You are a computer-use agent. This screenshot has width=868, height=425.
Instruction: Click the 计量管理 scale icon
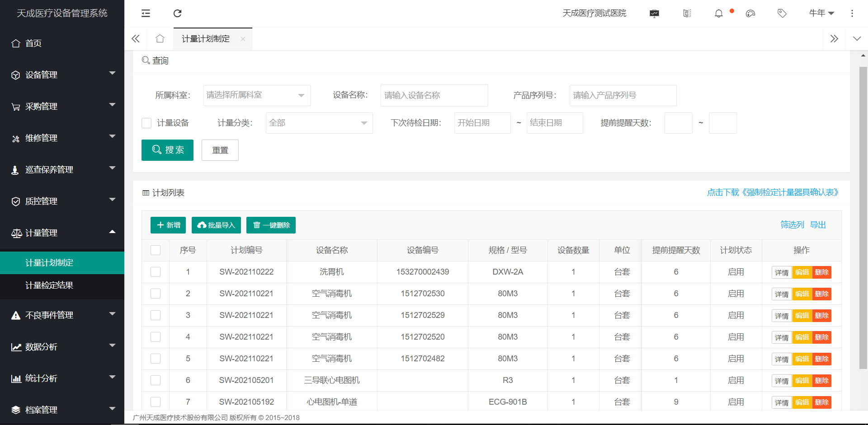[16, 233]
